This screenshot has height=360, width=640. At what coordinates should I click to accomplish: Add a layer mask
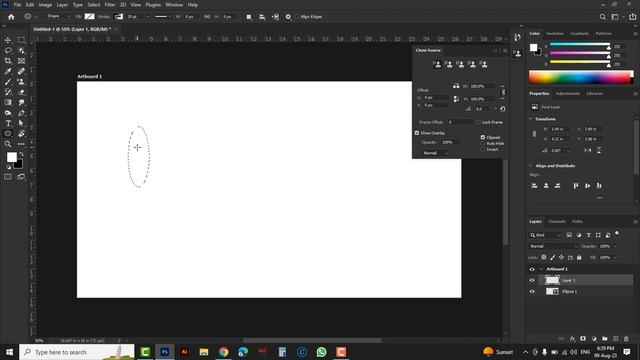583,339
